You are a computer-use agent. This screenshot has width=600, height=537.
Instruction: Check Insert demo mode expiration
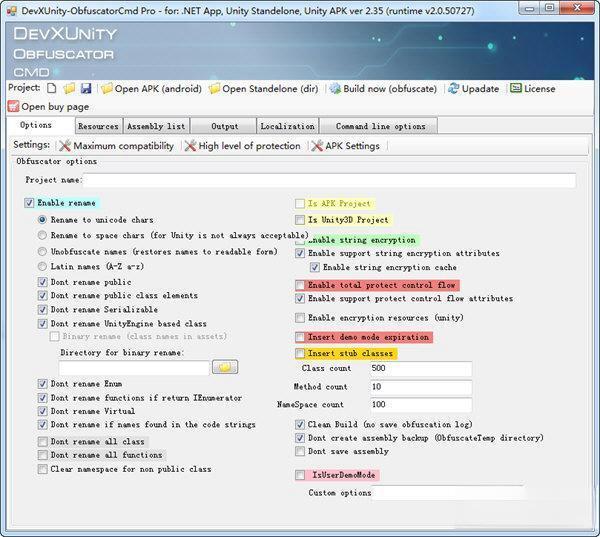click(x=300, y=337)
